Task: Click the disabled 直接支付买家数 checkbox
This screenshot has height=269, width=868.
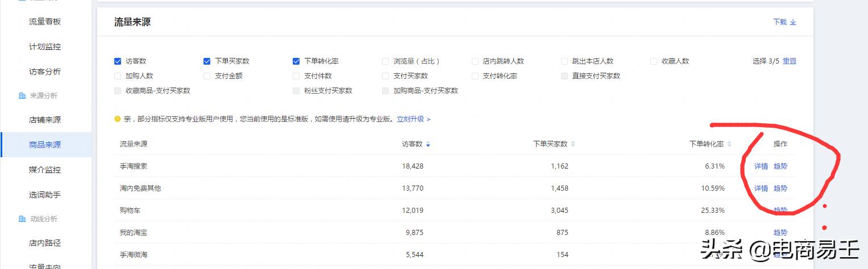Action: (x=564, y=76)
